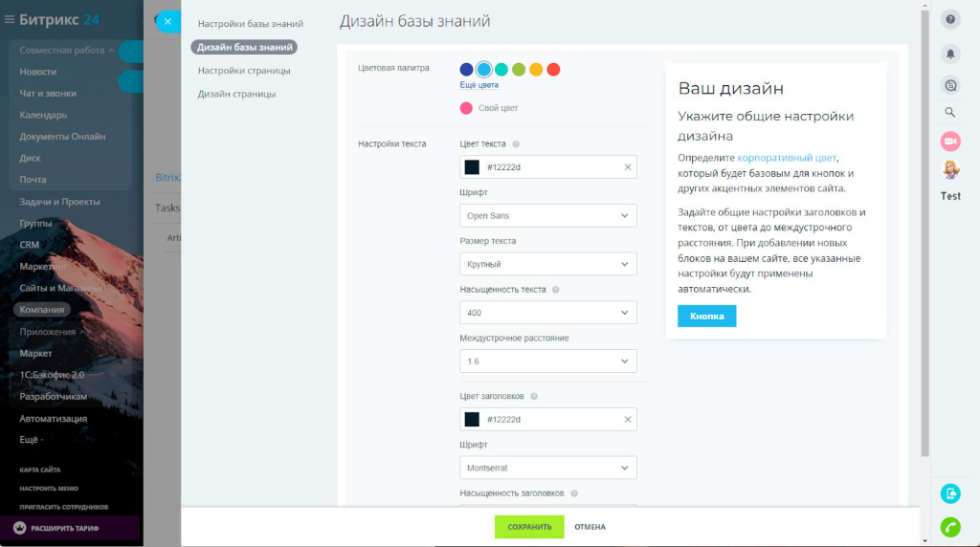
Task: Close the slider panel with blue X button
Action: click(167, 23)
